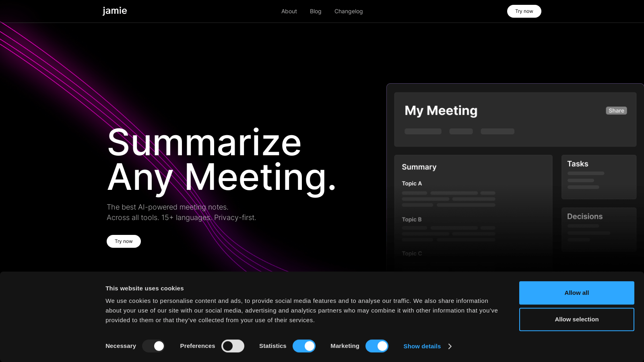
Task: Turn off the Marketing cookies switch
Action: (377, 346)
